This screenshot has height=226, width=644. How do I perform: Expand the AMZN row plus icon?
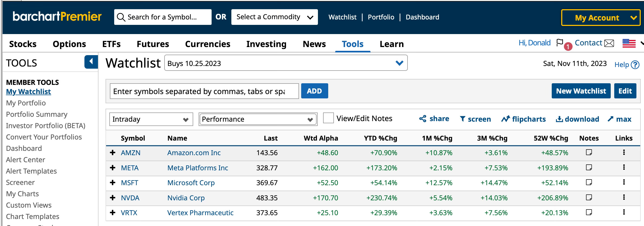click(x=113, y=153)
